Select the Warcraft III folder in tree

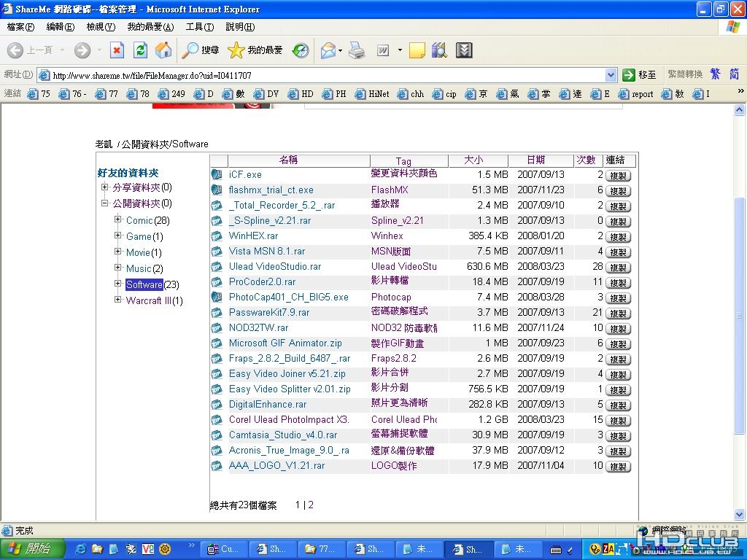[149, 300]
